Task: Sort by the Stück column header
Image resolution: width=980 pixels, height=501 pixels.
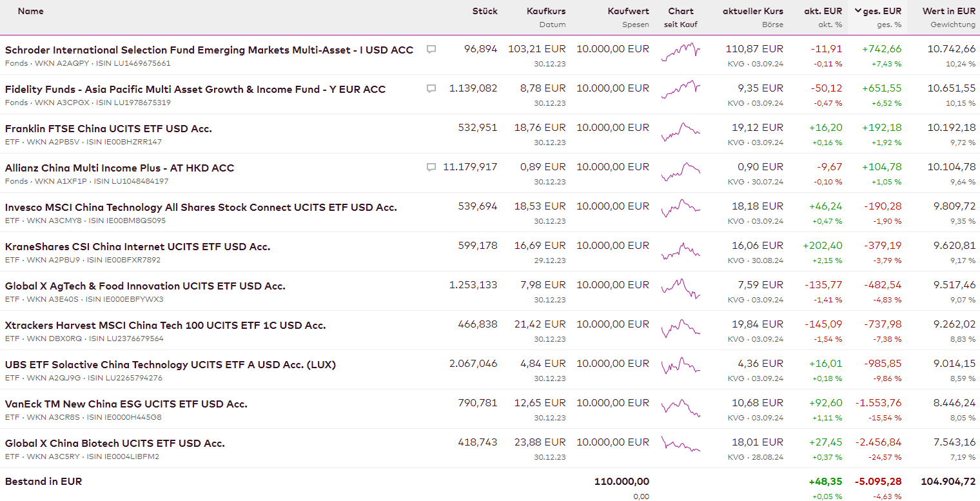Action: click(x=485, y=11)
